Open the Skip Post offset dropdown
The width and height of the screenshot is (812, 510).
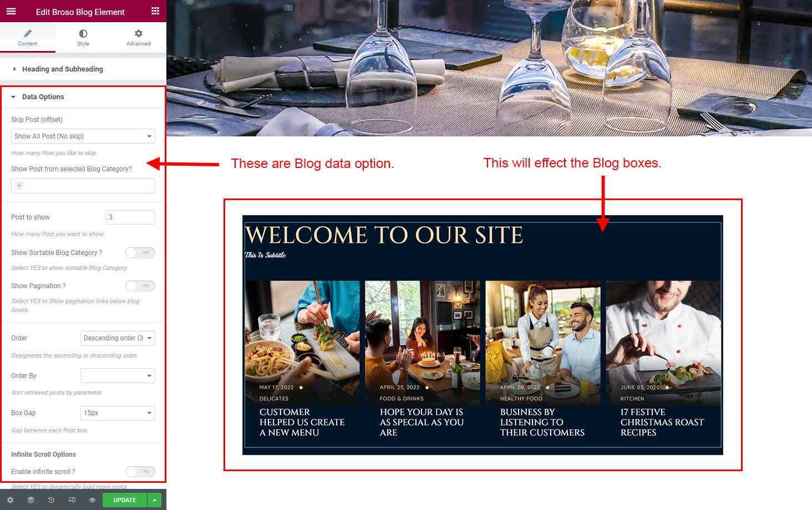coord(83,136)
